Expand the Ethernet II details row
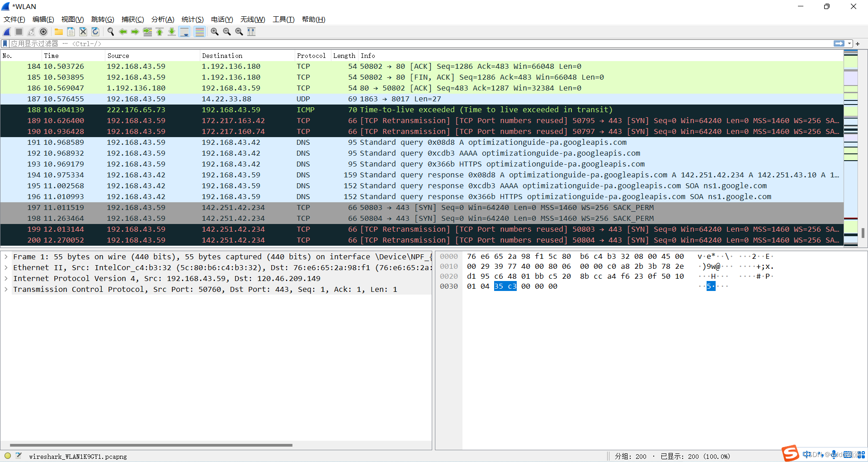 (x=6, y=267)
